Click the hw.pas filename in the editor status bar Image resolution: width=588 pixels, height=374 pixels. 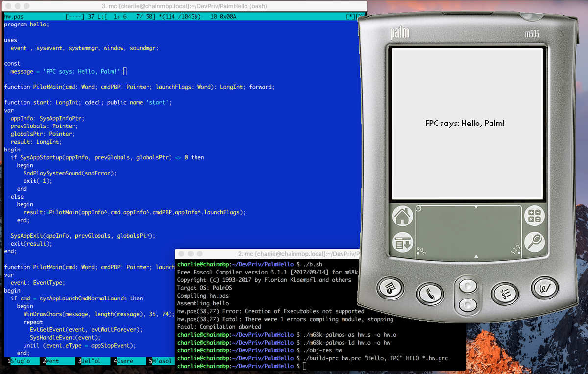tap(14, 17)
